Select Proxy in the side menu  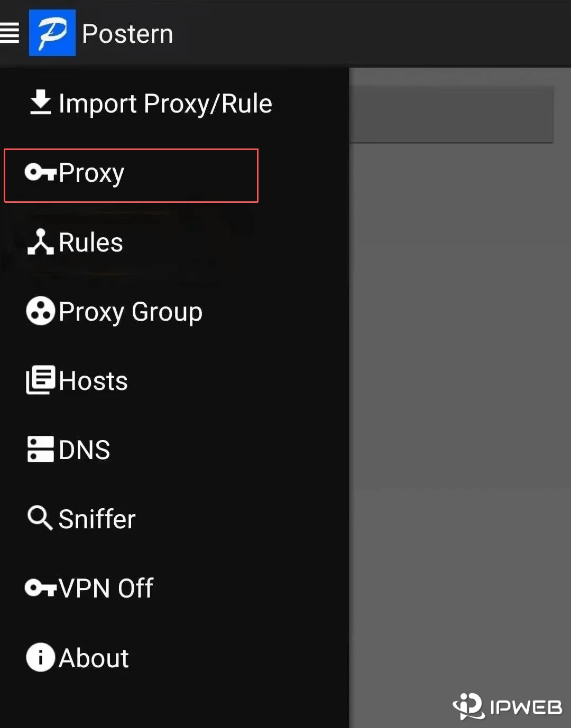pos(91,173)
